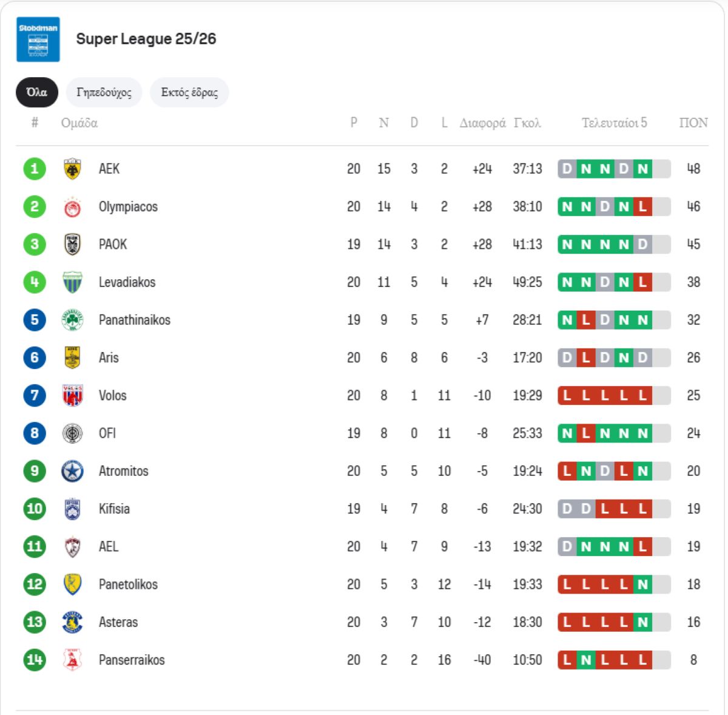Open the Kifisia team link
This screenshot has height=715, width=728.
[x=114, y=509]
